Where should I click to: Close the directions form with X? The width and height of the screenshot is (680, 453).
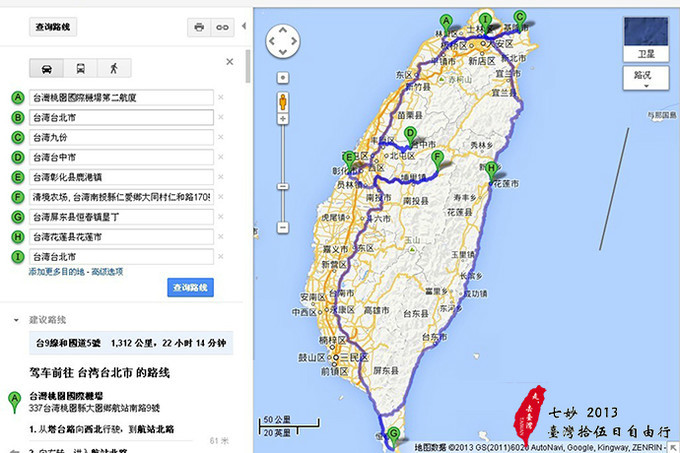[230, 62]
